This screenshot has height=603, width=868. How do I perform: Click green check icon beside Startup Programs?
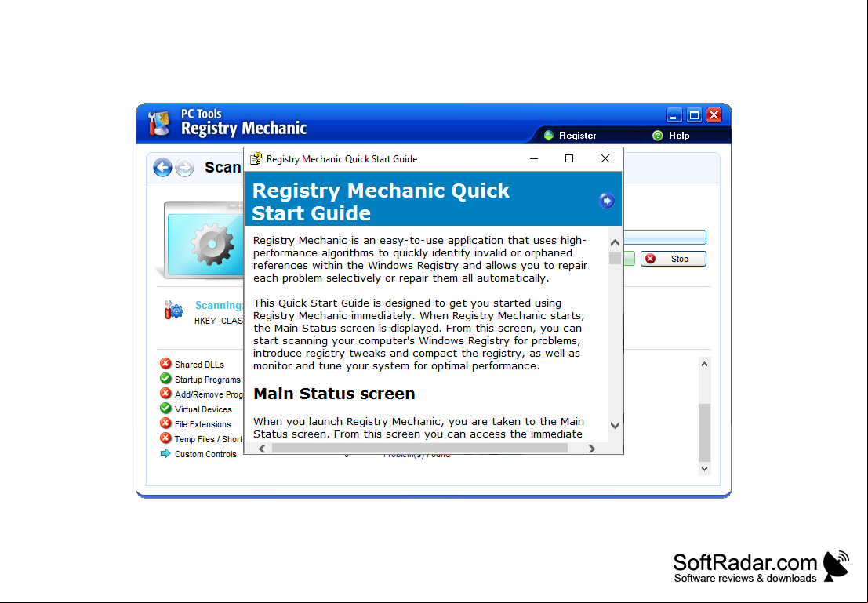coord(165,379)
